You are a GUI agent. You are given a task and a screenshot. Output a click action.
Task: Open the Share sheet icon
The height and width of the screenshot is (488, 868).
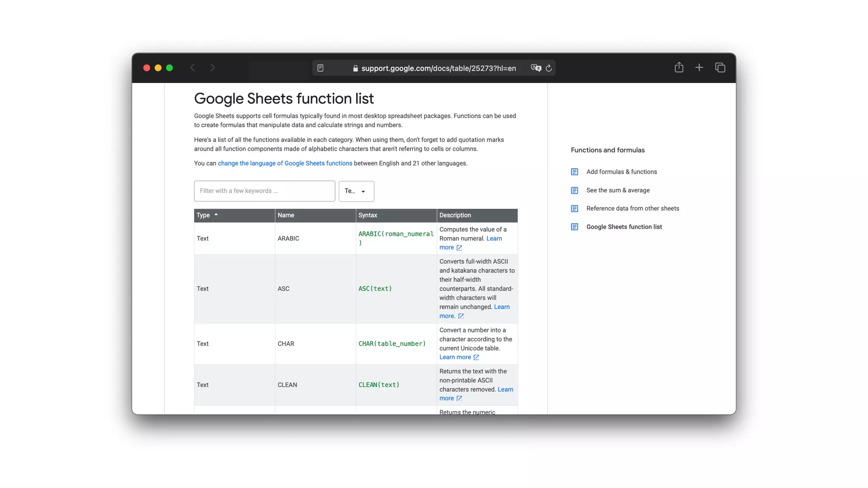tap(679, 67)
